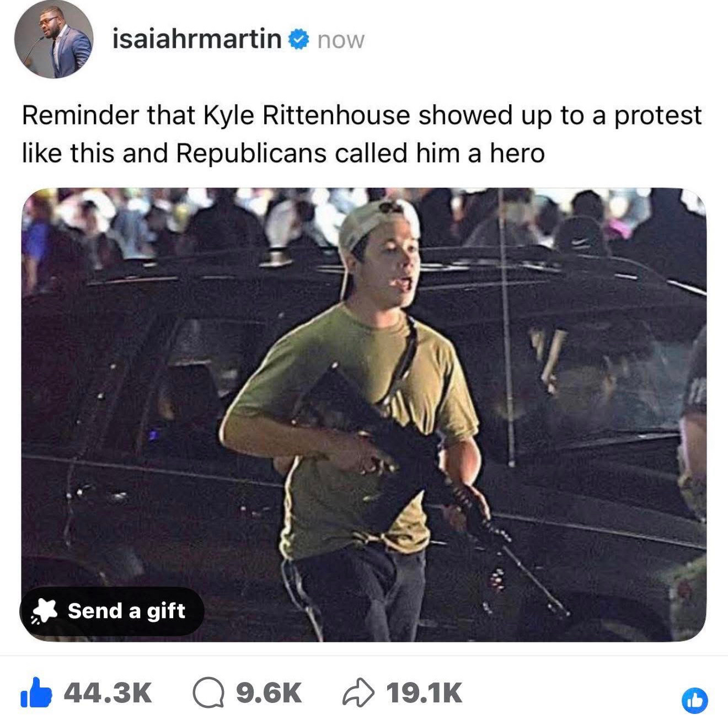The image size is (728, 725).
Task: Tap the caption line mentioning Republicans
Action: point(283,153)
